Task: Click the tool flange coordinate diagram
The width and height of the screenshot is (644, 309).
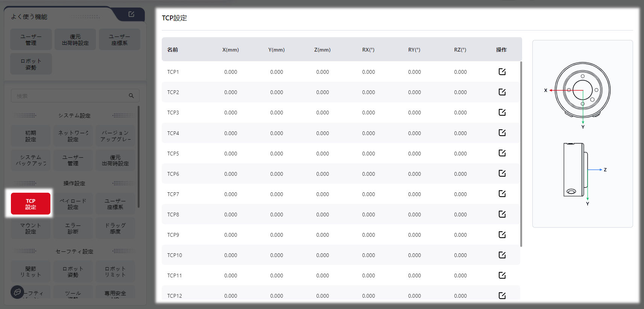Action: coord(582,134)
